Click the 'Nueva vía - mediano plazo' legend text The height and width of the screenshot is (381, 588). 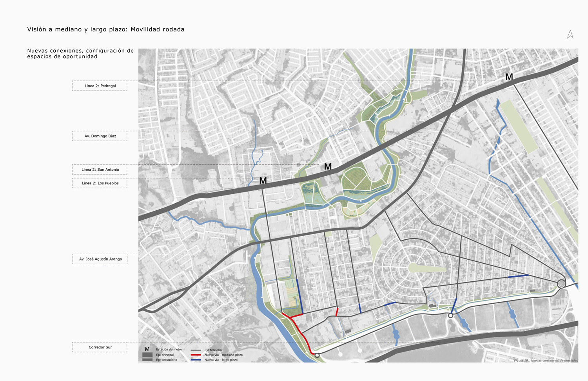[x=223, y=355]
